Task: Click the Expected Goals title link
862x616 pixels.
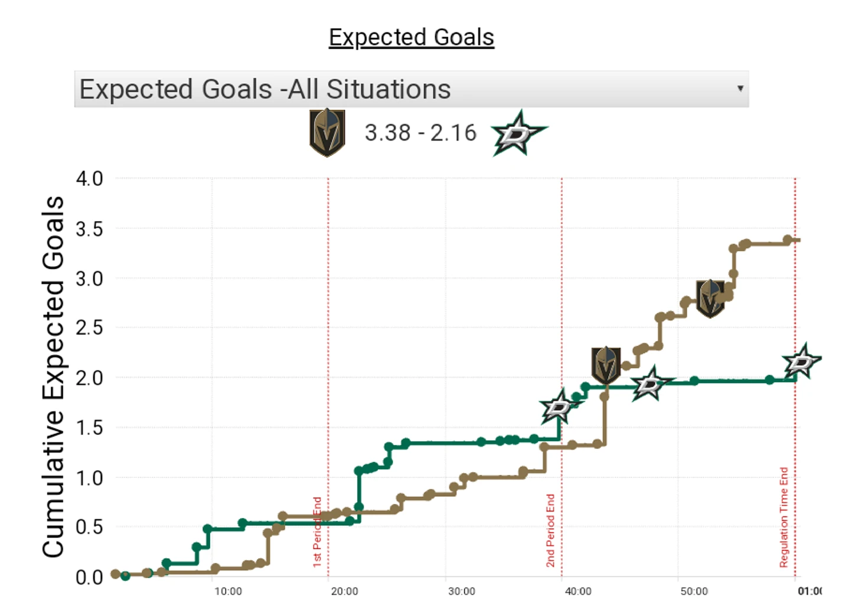Action: 412,37
